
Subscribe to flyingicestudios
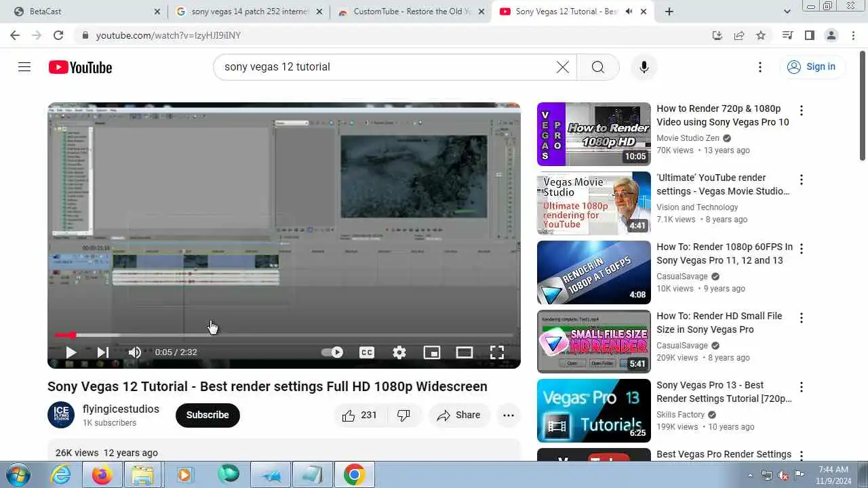click(208, 415)
